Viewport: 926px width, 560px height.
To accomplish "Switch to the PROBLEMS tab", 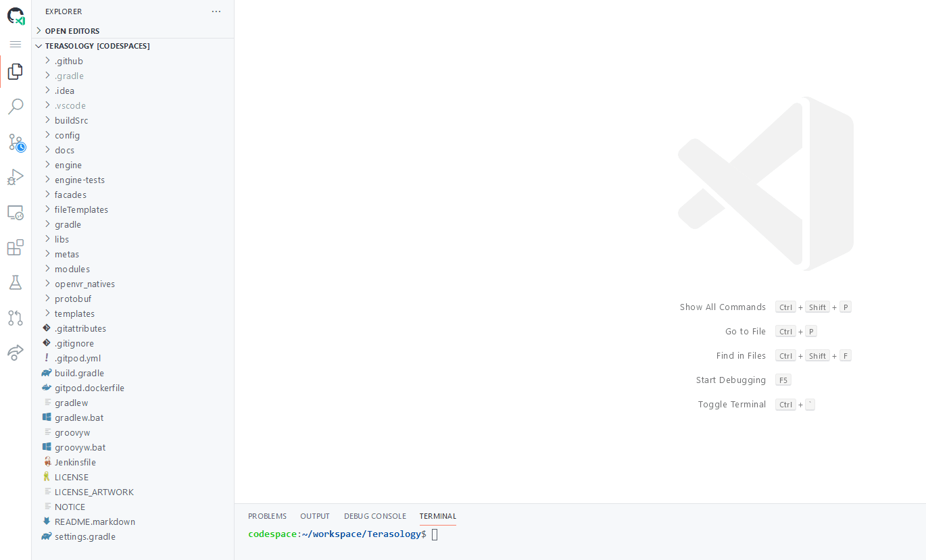I will [267, 515].
